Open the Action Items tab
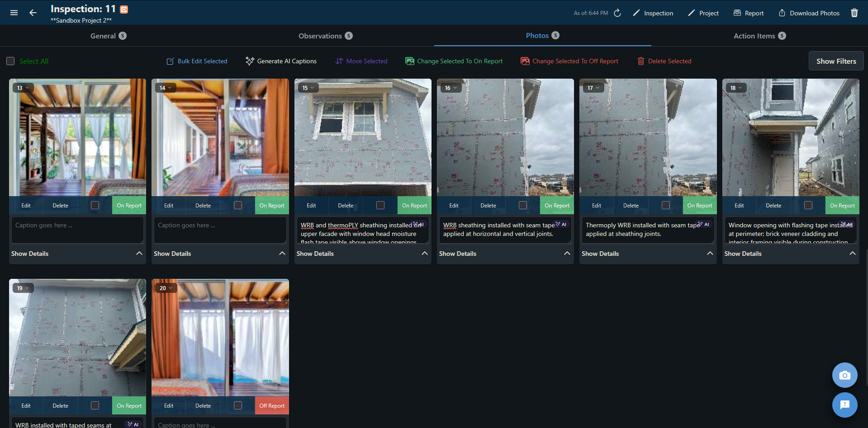Image resolution: width=868 pixels, height=428 pixels. pyautogui.click(x=759, y=36)
